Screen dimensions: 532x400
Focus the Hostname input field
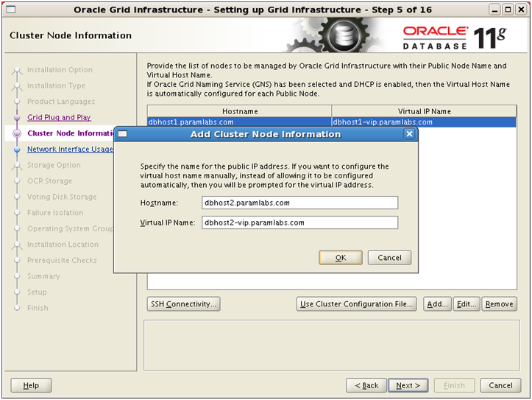point(299,203)
